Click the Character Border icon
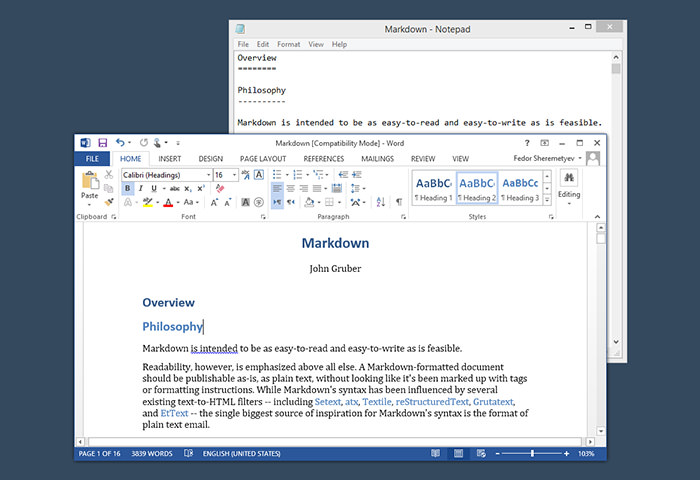This screenshot has height=480, width=700. (x=259, y=175)
